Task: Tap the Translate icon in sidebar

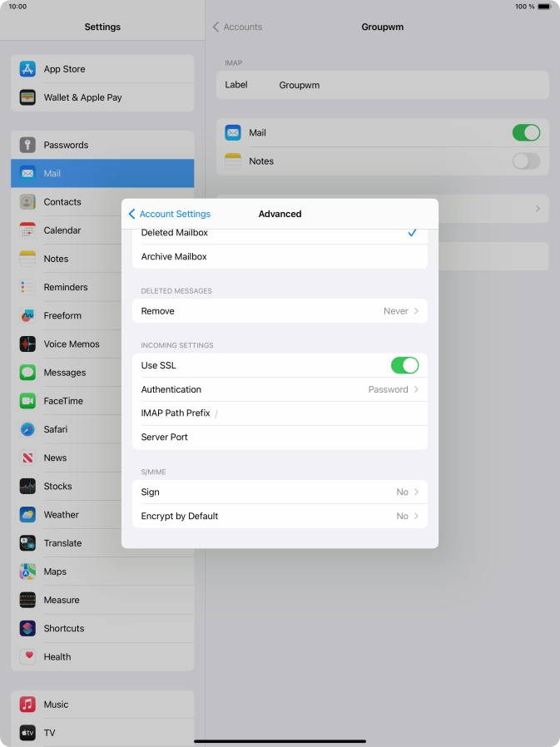Action: 28,543
